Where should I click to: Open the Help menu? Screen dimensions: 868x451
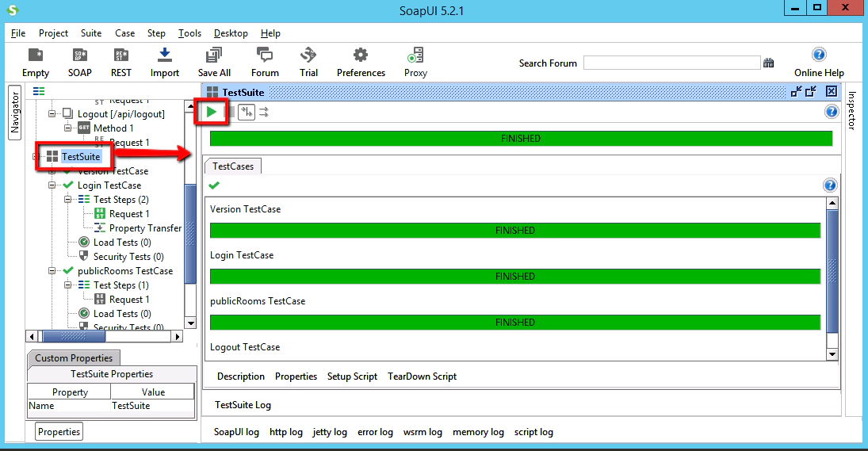(270, 33)
